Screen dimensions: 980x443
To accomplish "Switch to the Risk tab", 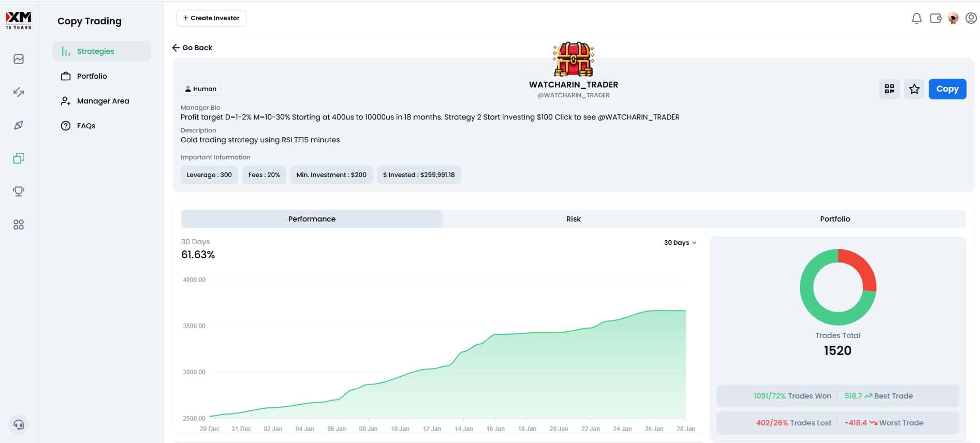I will (573, 219).
